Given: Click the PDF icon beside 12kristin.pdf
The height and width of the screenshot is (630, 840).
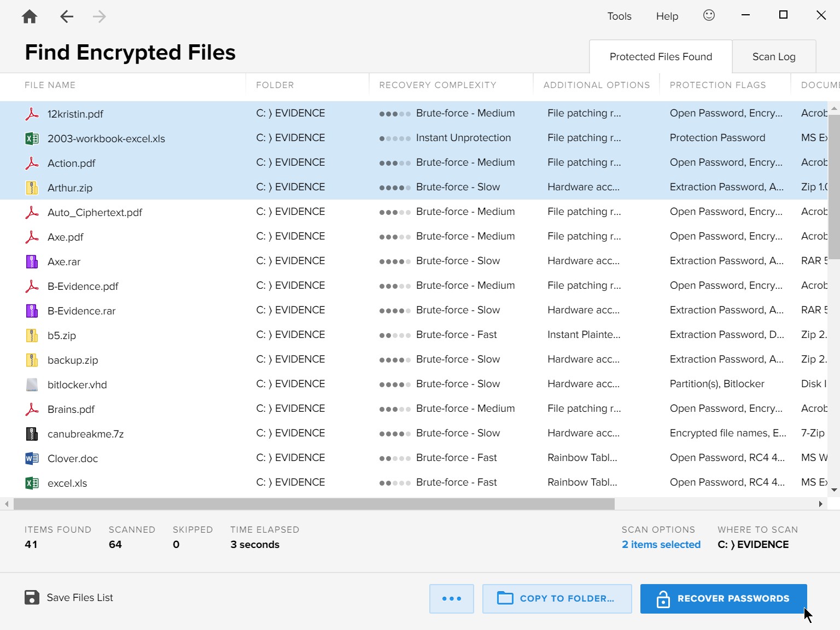Looking at the screenshot, I should pos(32,113).
